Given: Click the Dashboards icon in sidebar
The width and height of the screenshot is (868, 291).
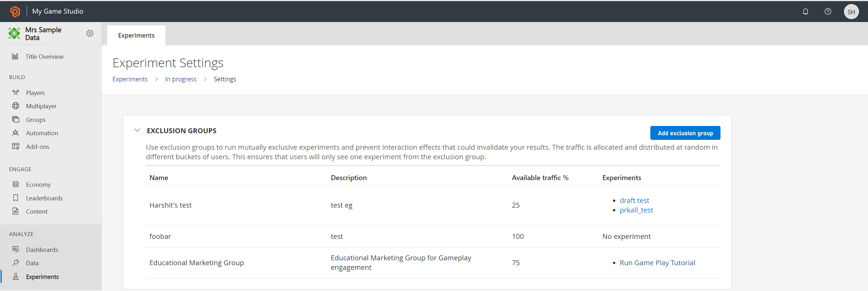Looking at the screenshot, I should click(15, 249).
